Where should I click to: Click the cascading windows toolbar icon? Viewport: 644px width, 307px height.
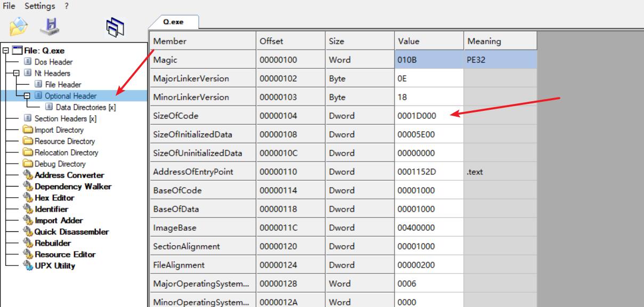click(115, 27)
